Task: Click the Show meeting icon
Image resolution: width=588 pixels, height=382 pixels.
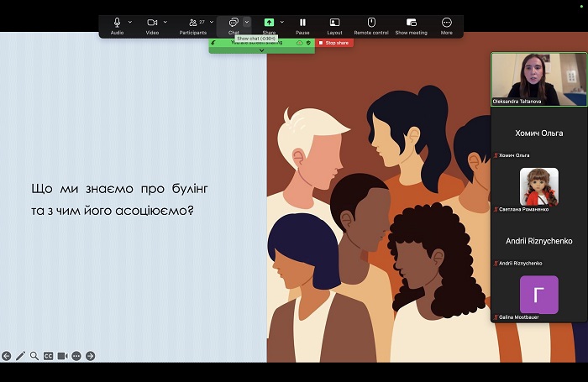Action: tap(411, 23)
